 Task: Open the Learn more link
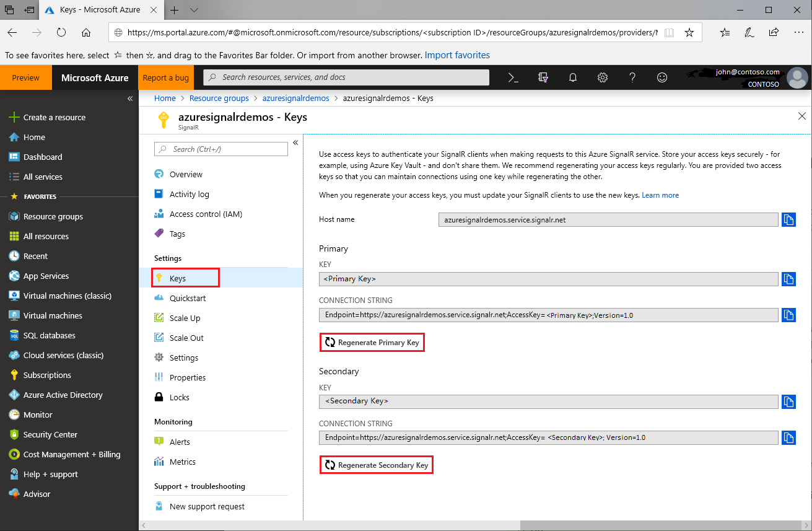point(660,195)
